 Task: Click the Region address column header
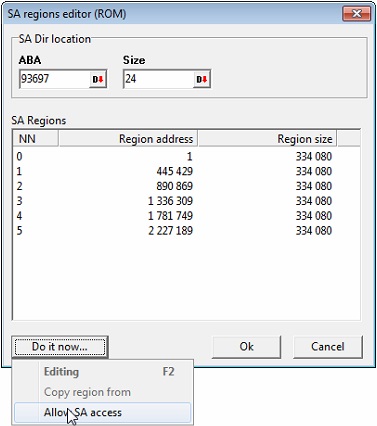click(x=128, y=139)
